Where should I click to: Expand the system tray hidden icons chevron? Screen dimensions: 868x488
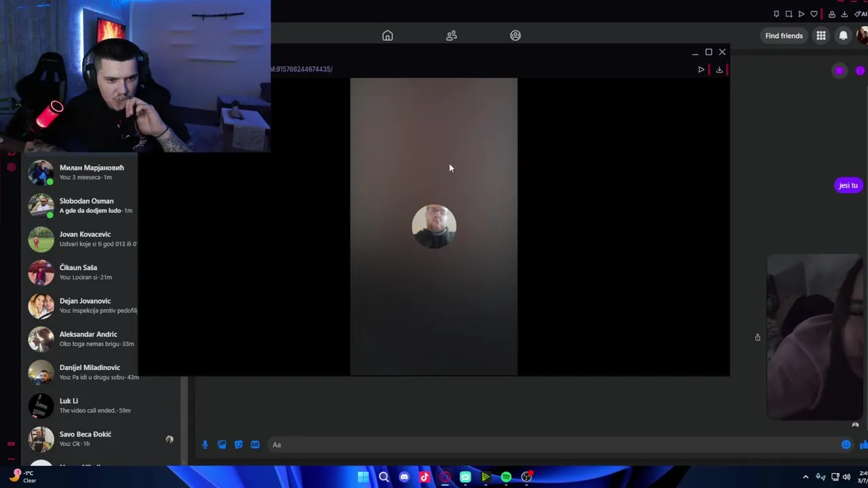click(806, 477)
